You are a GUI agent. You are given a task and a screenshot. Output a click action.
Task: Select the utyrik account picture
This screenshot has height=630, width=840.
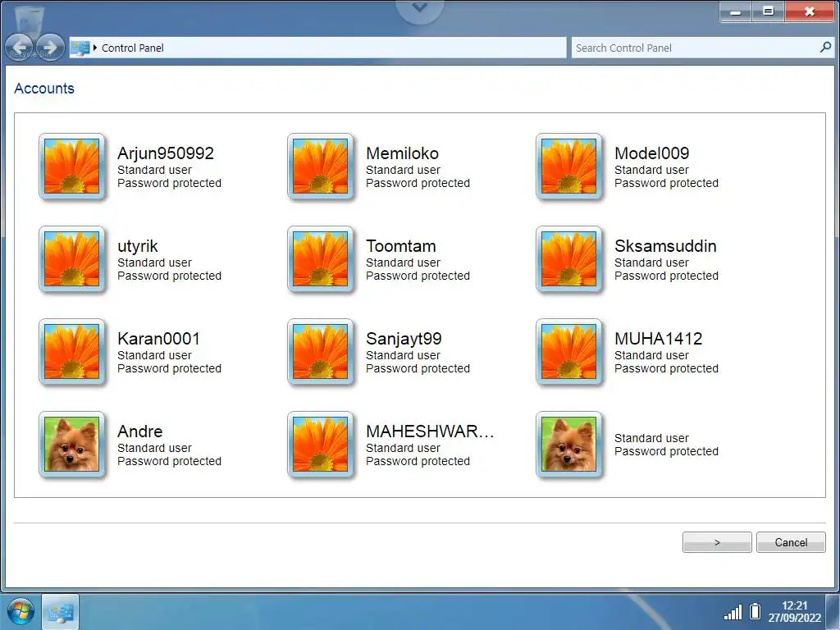click(72, 259)
